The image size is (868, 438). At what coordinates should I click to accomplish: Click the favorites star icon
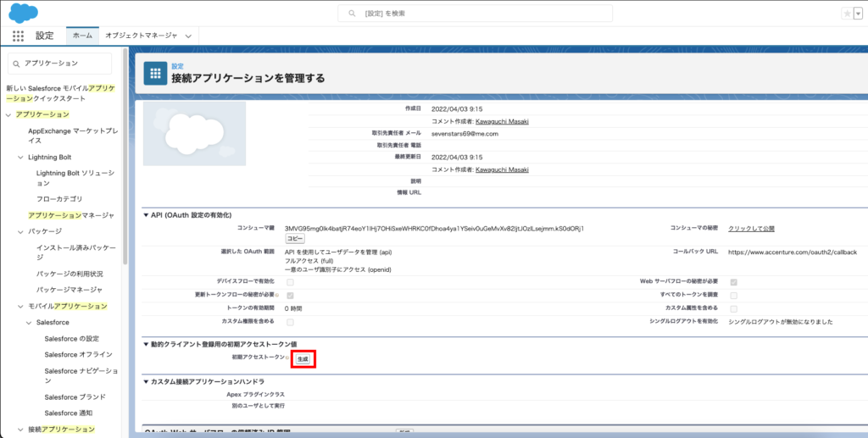[847, 14]
